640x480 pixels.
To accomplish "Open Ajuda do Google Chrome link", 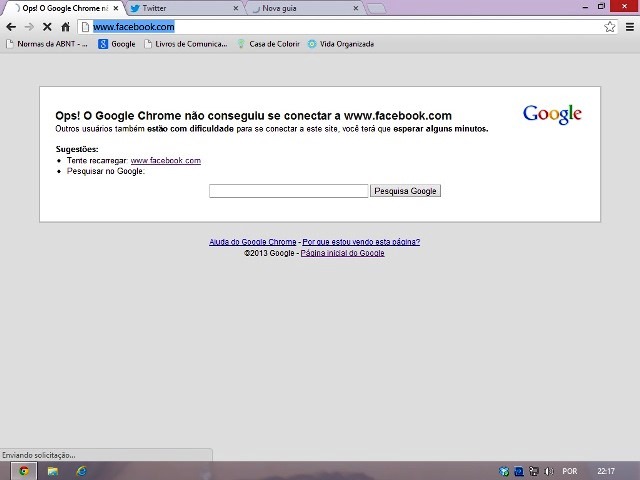I will (253, 242).
